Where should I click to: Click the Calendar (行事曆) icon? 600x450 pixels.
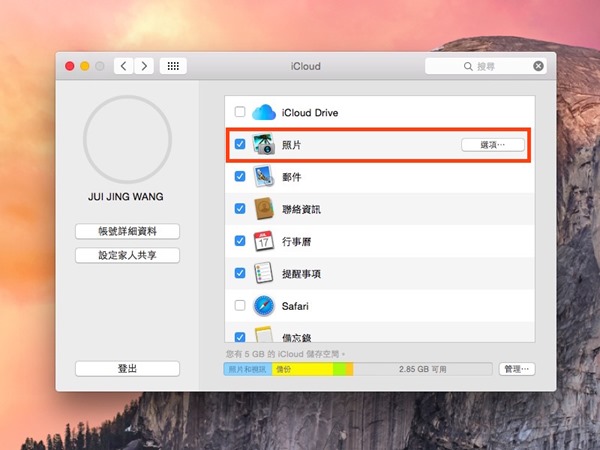(x=264, y=241)
